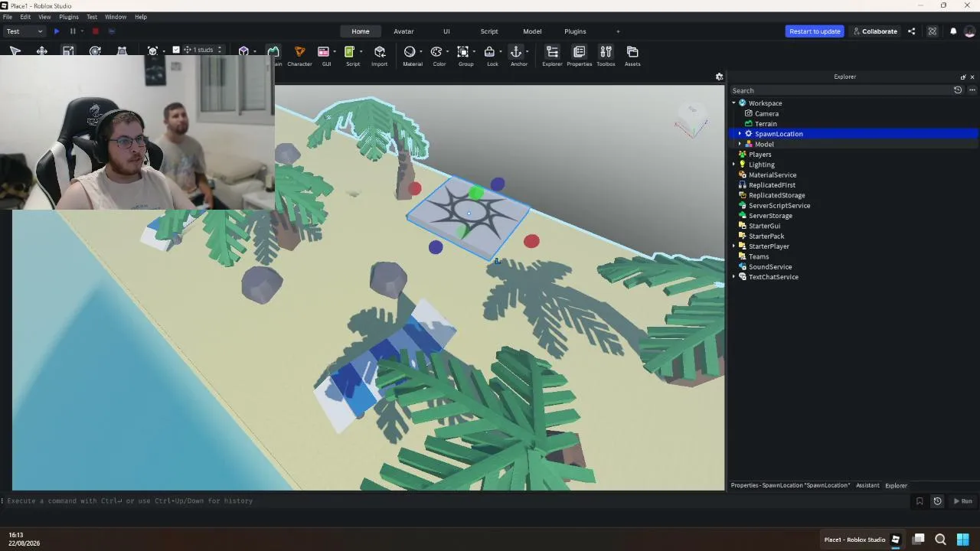Open the notifications bell
The width and height of the screenshot is (980, 551).
click(953, 31)
